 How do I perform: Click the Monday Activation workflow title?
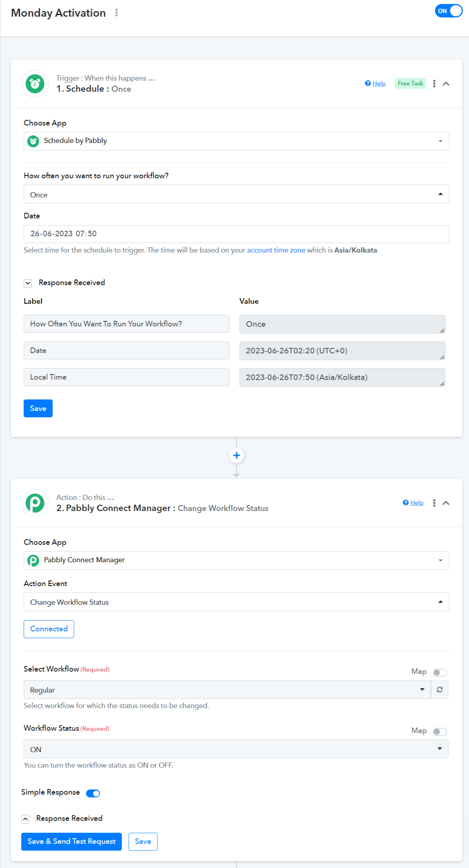(58, 13)
